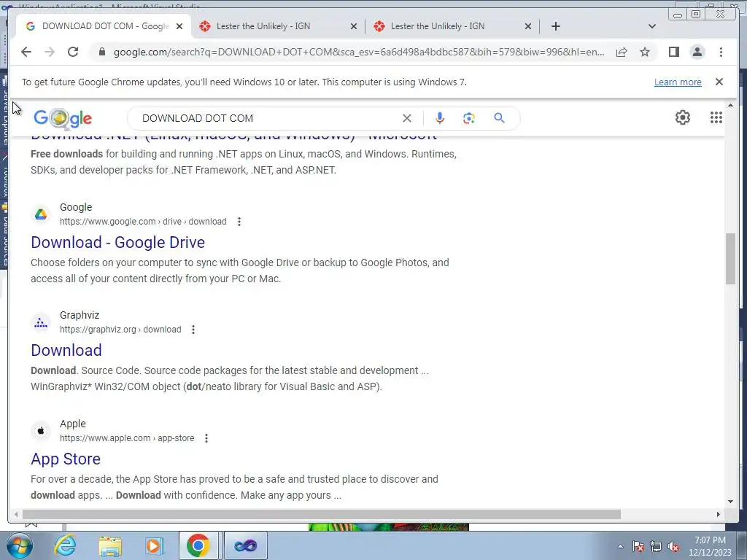
Task: Open the Action Center flag icon
Action: 638,547
